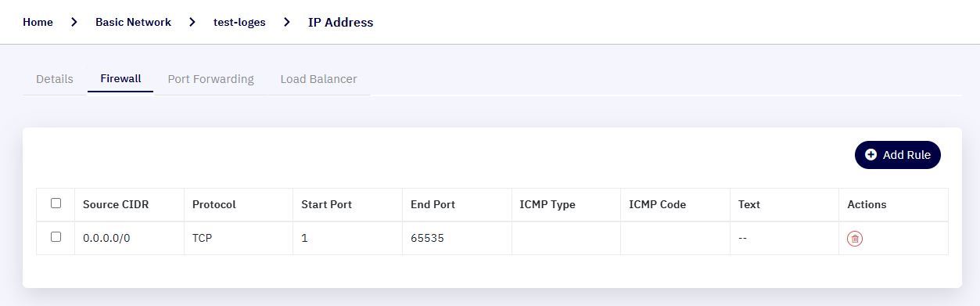The height and width of the screenshot is (306, 980).
Task: Click the chevron after Home breadcrumb
Action: point(74,22)
